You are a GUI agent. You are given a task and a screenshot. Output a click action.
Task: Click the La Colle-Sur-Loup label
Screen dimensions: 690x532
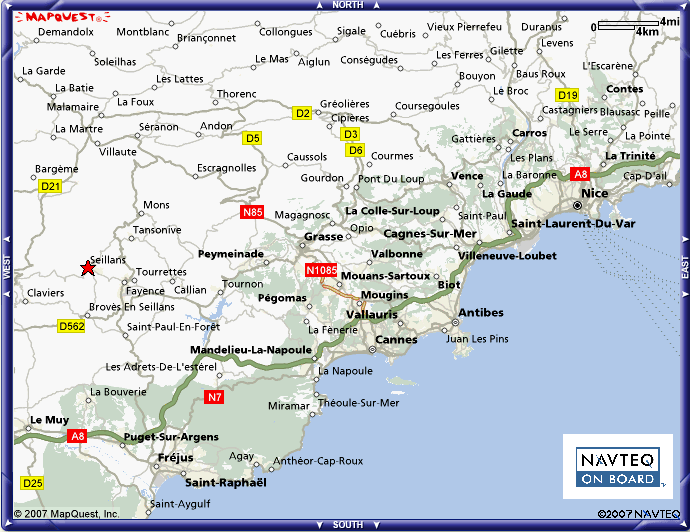[393, 211]
